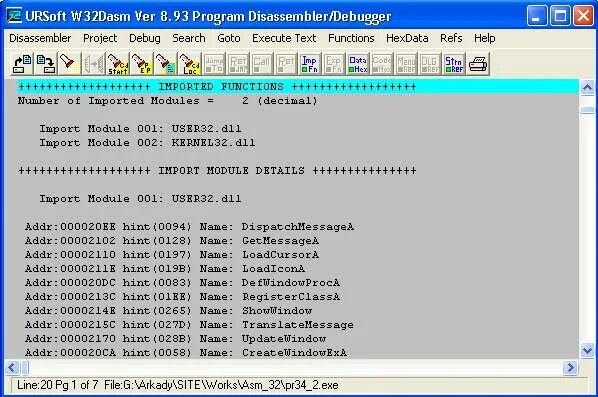Open the Search menu
Viewport: 598px width, 397px height.
coord(189,38)
